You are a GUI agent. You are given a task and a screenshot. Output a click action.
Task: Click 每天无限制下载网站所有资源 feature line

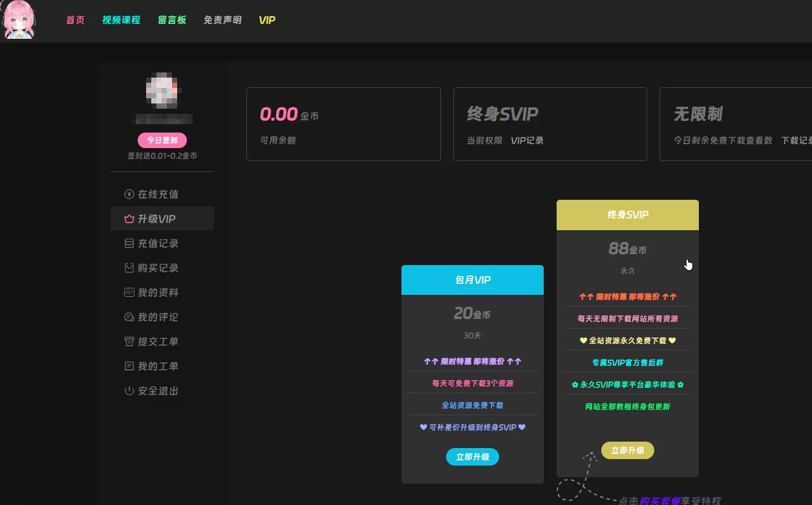pyautogui.click(x=628, y=319)
